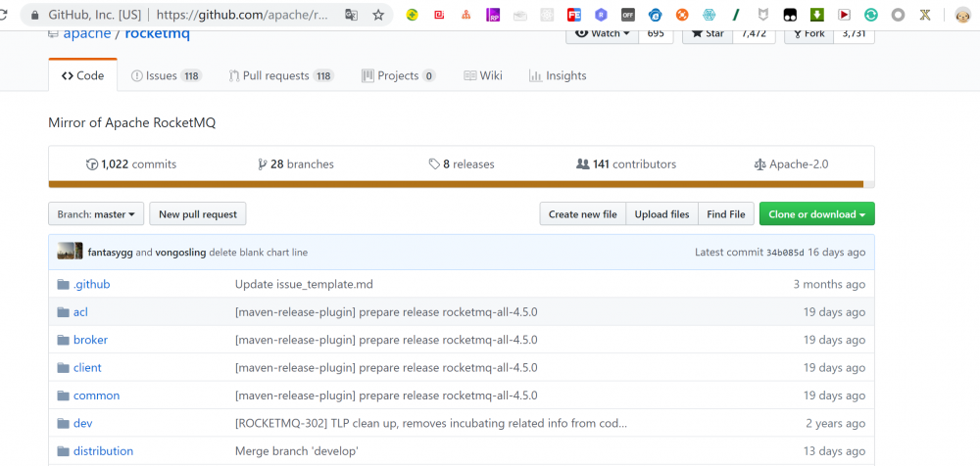Click the translate page icon in address bar

point(351,16)
